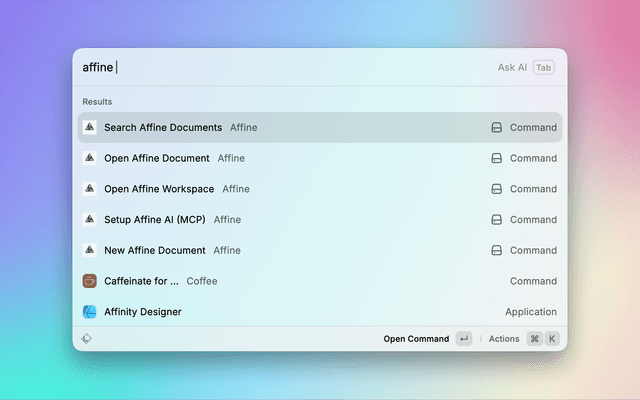Click the Affine icon beside Setup Affine AI (MCP)

(x=89, y=220)
